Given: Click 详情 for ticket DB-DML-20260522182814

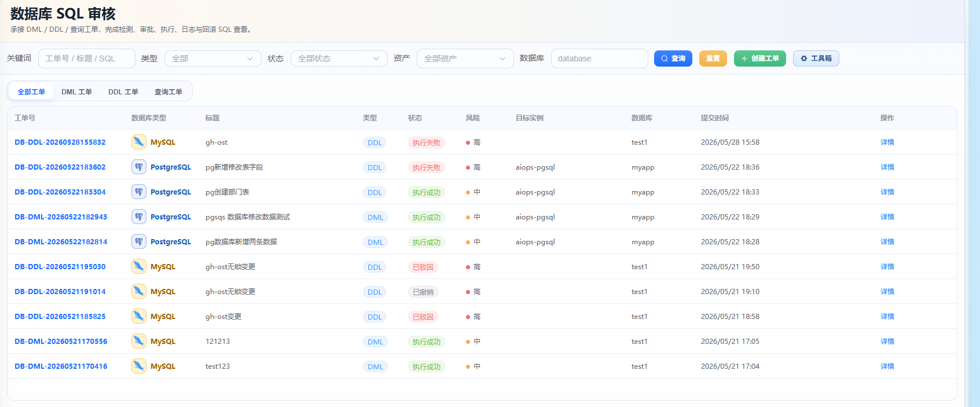Looking at the screenshot, I should [x=887, y=241].
